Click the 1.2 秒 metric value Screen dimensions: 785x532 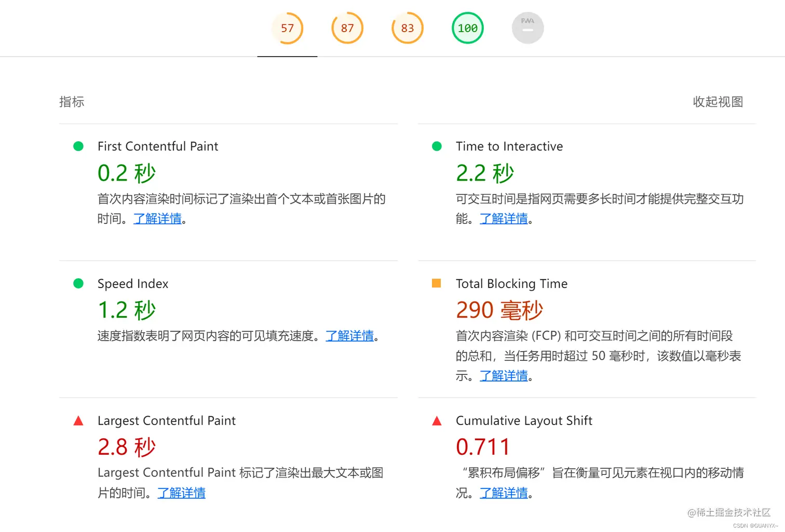coord(127,310)
